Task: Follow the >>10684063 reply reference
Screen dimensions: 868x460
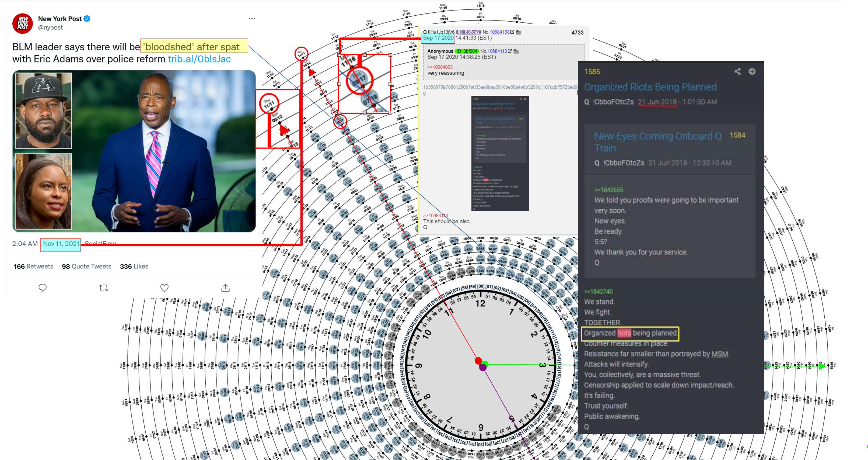Action: (x=440, y=67)
